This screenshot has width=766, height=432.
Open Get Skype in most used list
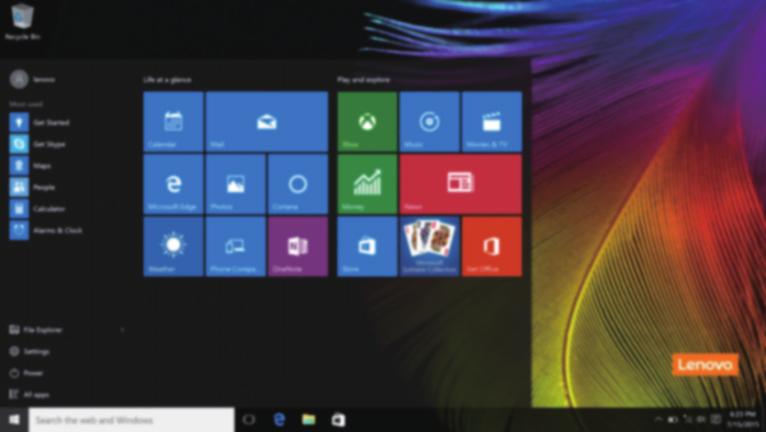coord(66,144)
